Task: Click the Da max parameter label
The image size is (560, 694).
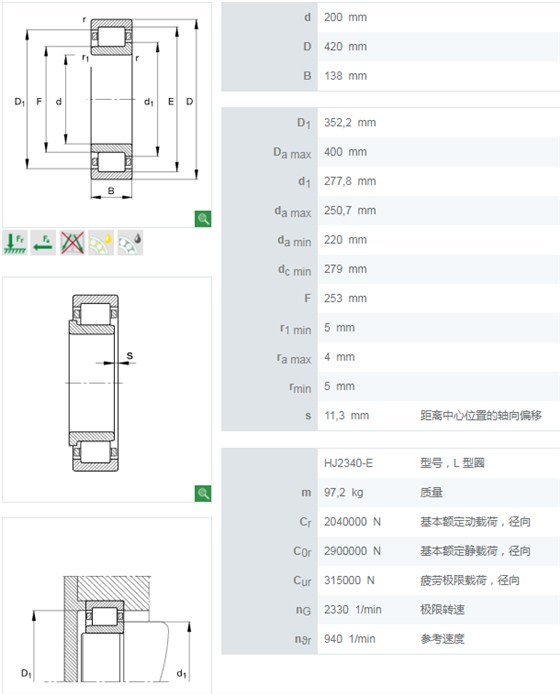Action: [292, 153]
